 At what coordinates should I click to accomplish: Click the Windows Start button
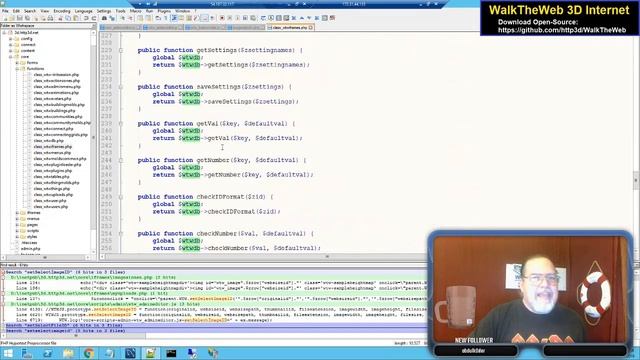[x=7, y=353]
